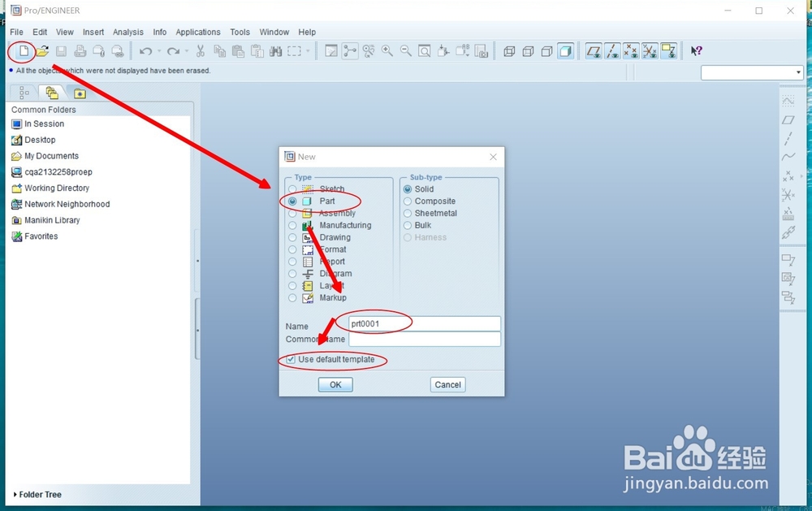Viewport: 812px width, 511px height.
Task: Select the Assembly type radio button
Action: click(x=292, y=213)
